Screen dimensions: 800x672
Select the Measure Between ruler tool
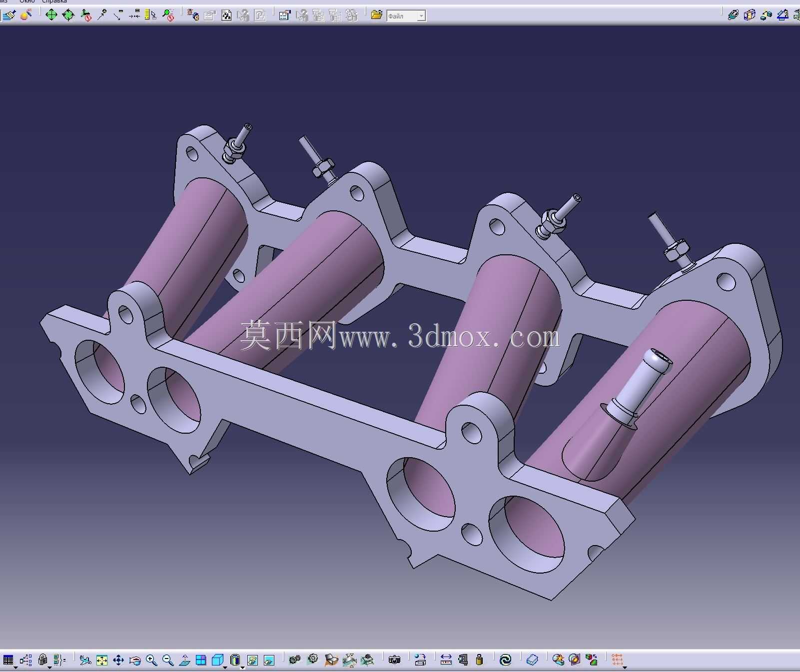[x=446, y=660]
